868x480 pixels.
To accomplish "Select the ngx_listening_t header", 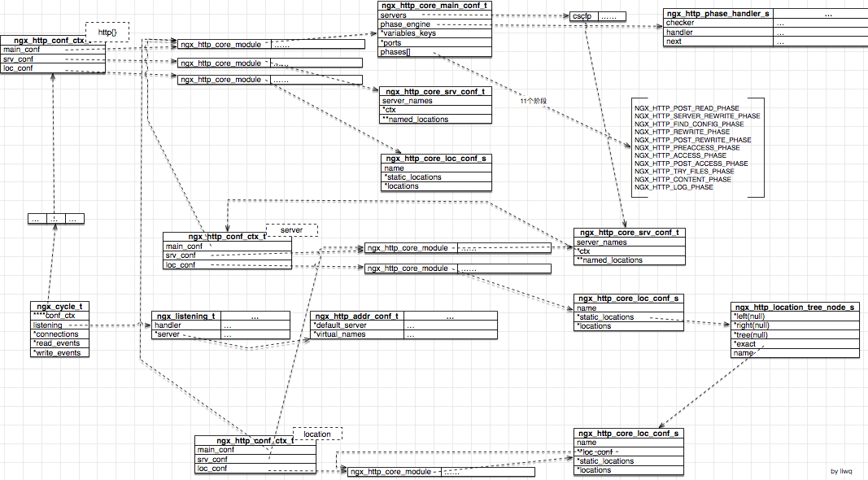I will point(186,316).
